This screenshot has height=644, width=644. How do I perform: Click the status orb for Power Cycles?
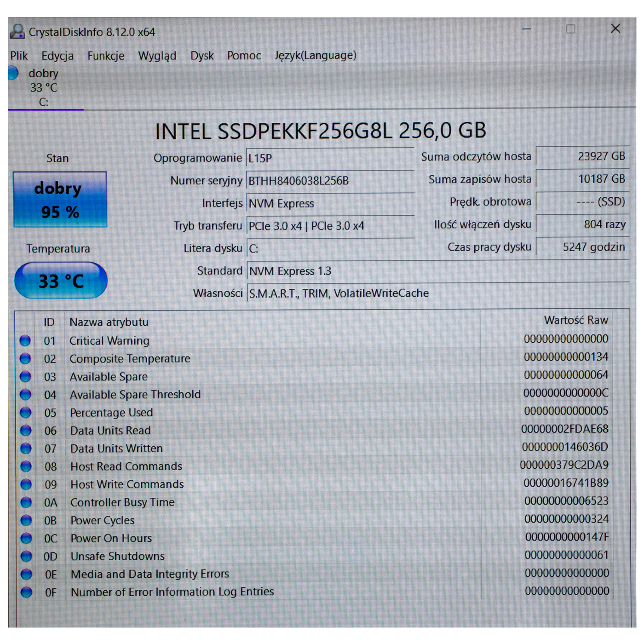pos(26,520)
